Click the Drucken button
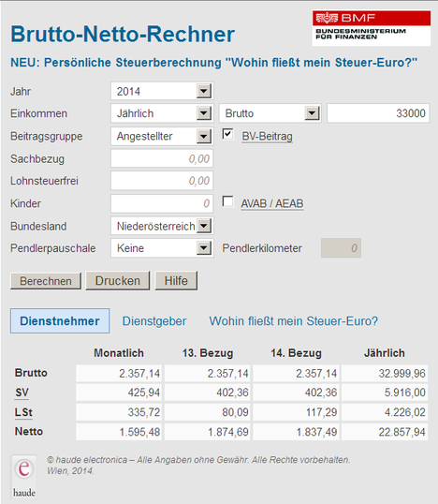The height and width of the screenshot is (504, 438). click(118, 281)
